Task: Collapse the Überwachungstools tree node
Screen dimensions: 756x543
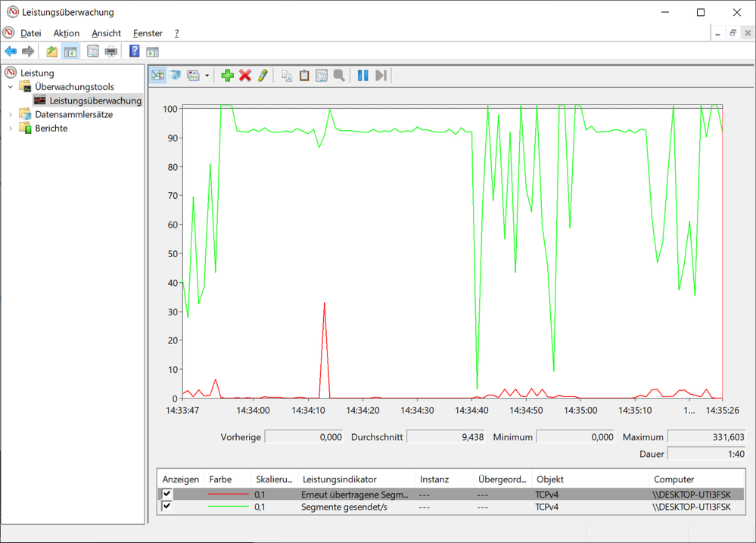Action: (11, 87)
